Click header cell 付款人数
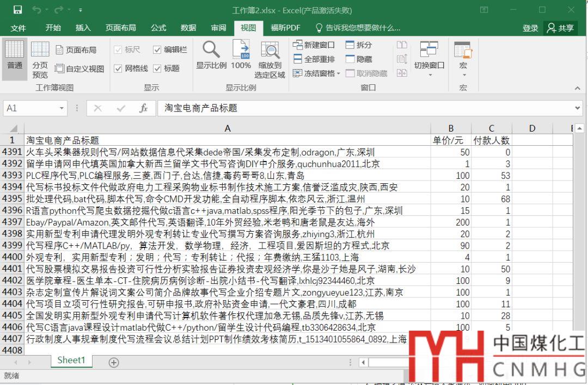 pos(491,140)
